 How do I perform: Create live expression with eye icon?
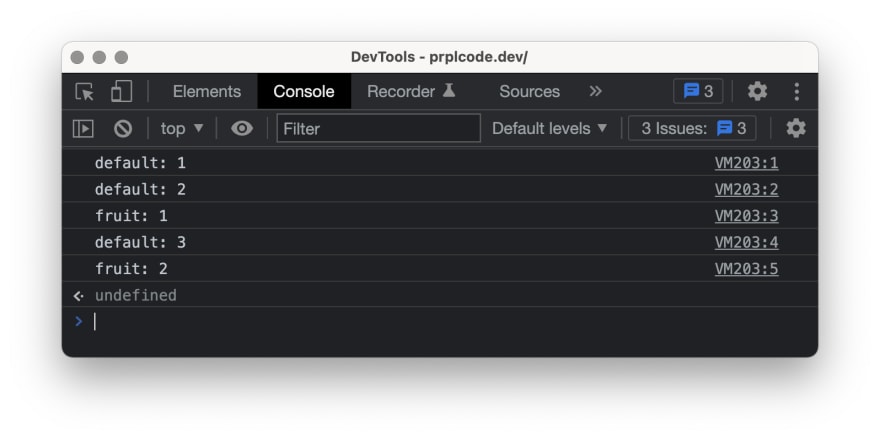pos(242,129)
